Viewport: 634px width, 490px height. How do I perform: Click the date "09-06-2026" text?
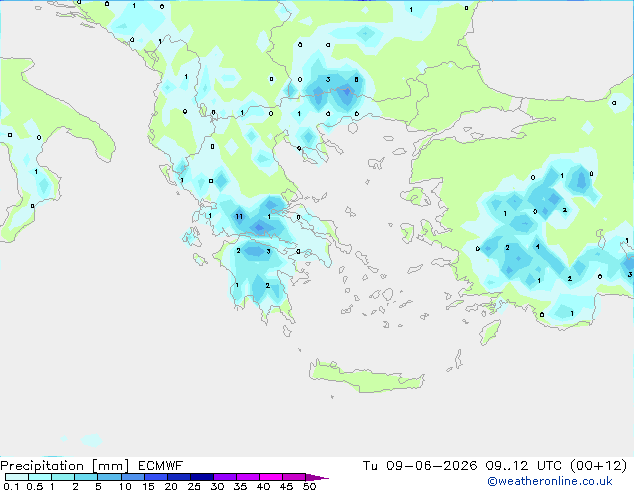click(x=432, y=466)
